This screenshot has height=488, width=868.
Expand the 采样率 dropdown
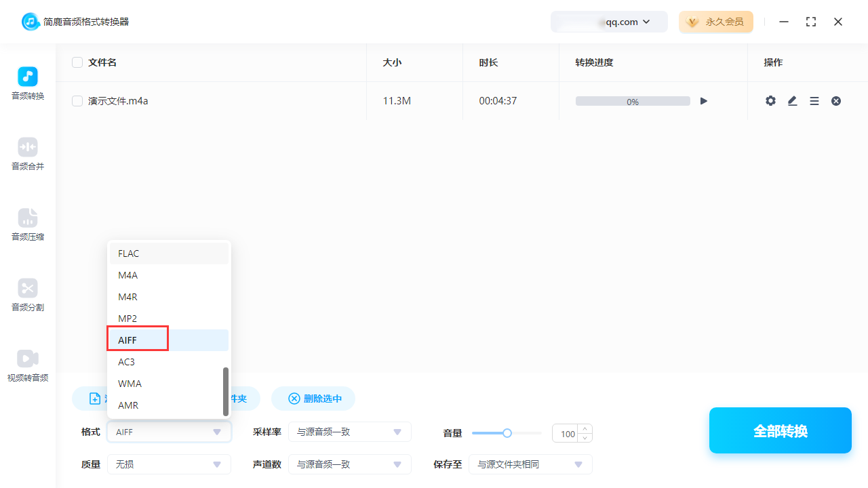pyautogui.click(x=350, y=432)
